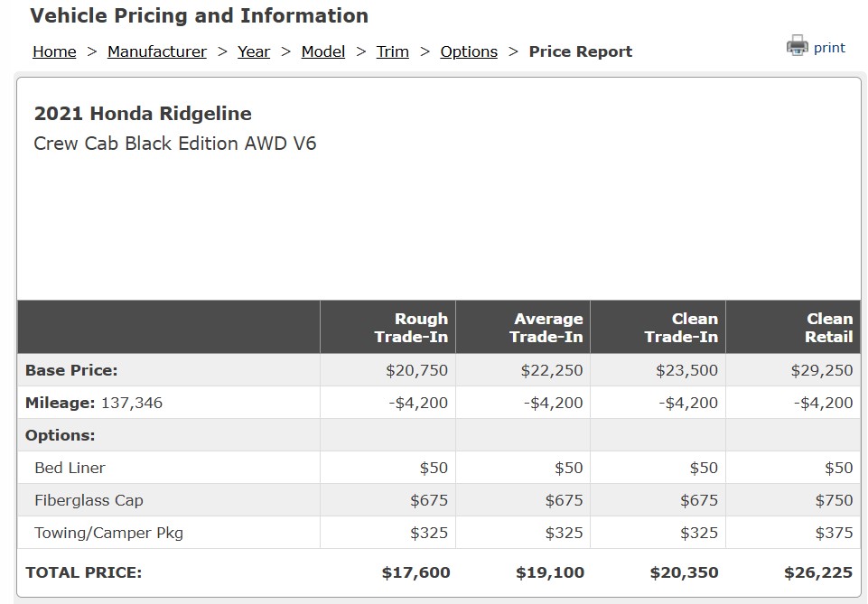Click the Mileage 137,346 label
The width and height of the screenshot is (868, 604).
(x=94, y=403)
